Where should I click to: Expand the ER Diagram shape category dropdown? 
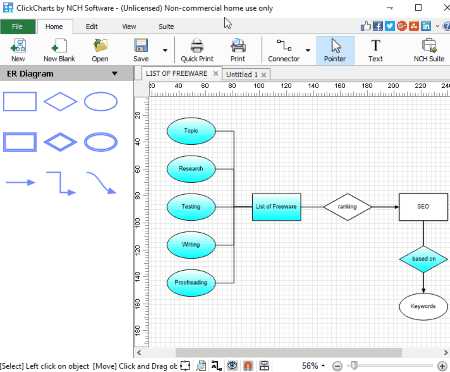click(x=114, y=74)
